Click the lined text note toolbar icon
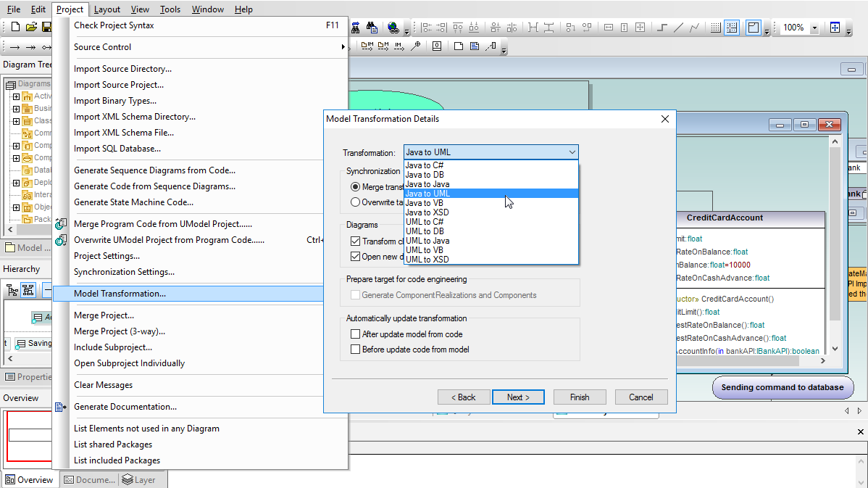The height and width of the screenshot is (488, 868). 475,46
